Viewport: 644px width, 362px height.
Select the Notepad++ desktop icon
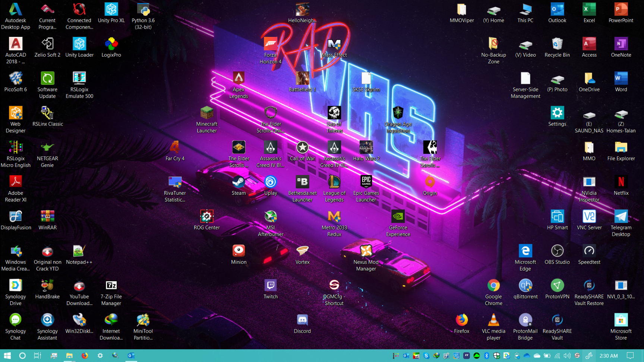[79, 255]
